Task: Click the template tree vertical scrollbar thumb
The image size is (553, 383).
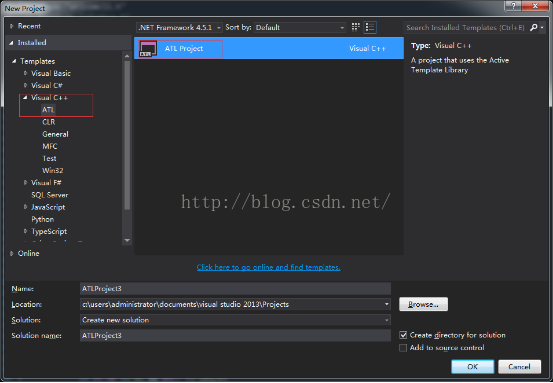Action: coord(127,135)
